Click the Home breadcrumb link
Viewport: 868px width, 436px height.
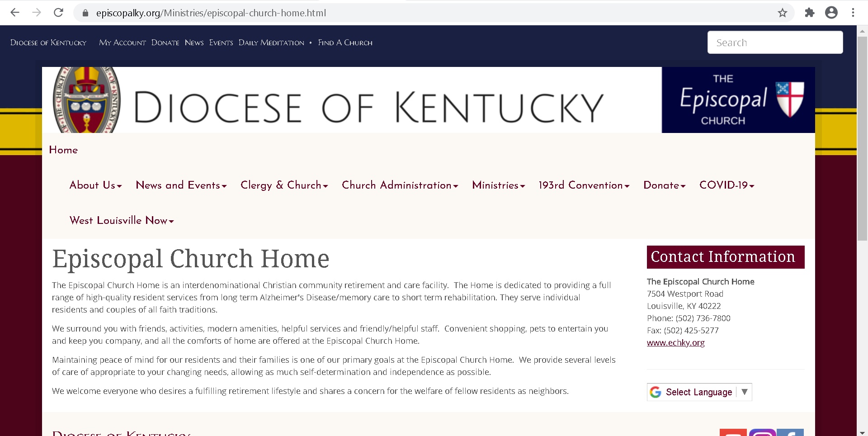(63, 150)
